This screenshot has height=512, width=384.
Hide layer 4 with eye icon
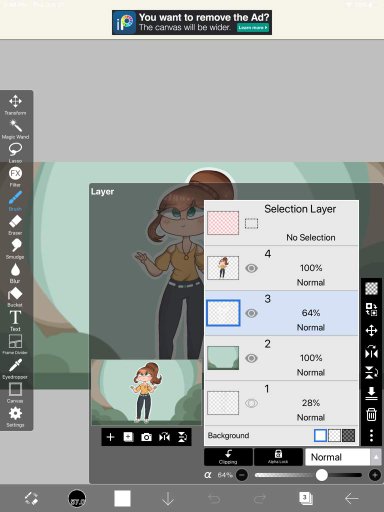pyautogui.click(x=251, y=268)
